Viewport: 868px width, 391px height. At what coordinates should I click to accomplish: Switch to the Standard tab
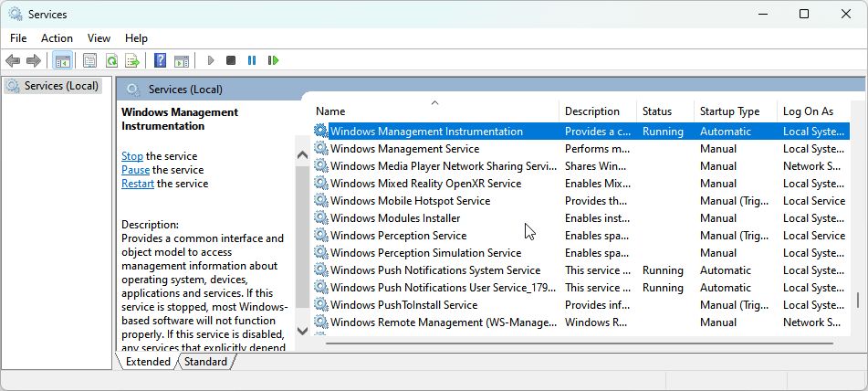point(205,362)
